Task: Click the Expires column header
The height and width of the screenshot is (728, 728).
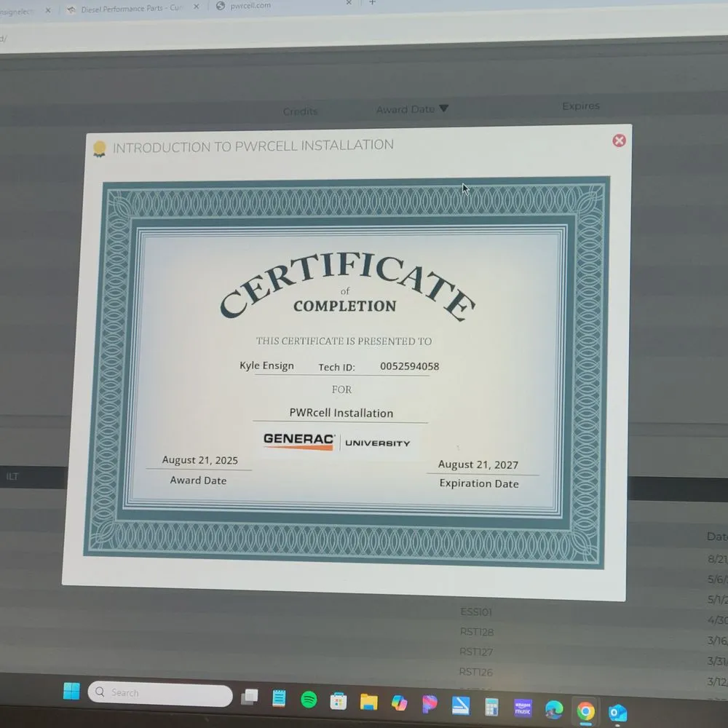Action: tap(580, 106)
